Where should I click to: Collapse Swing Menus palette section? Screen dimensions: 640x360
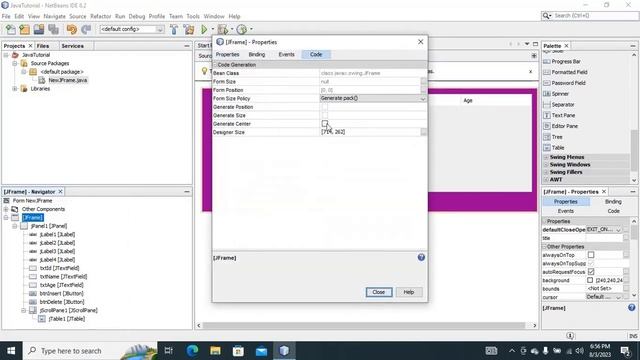pos(546,157)
